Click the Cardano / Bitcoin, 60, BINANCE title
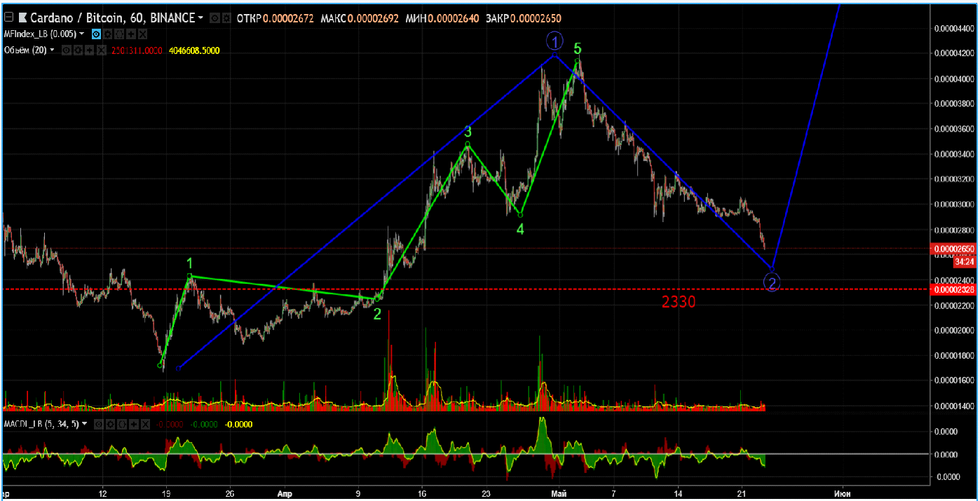Image resolution: width=980 pixels, height=501 pixels. pos(112,18)
